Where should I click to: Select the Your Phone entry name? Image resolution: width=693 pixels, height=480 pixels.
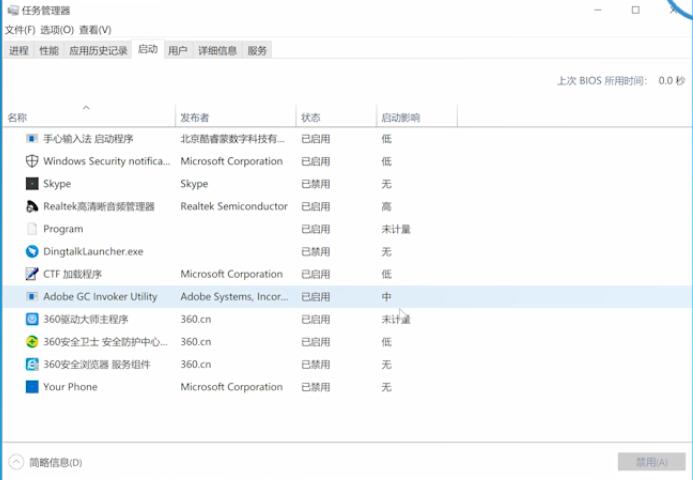click(70, 387)
